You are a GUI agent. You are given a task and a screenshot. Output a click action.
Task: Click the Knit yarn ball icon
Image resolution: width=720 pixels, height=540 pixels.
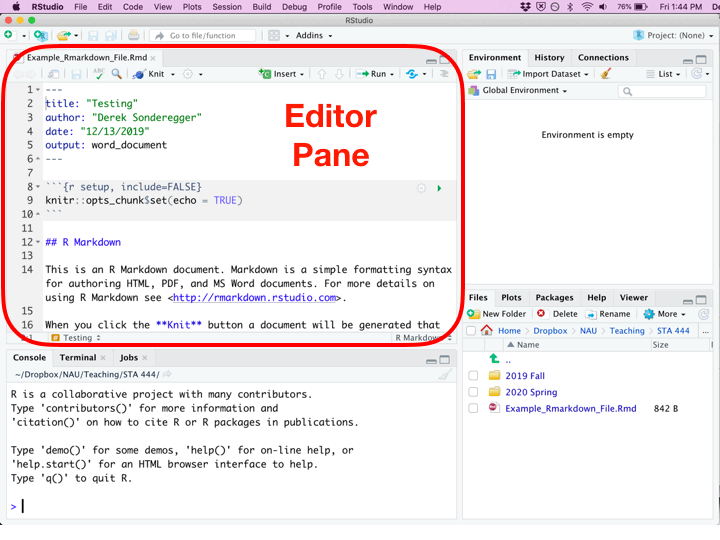point(140,74)
